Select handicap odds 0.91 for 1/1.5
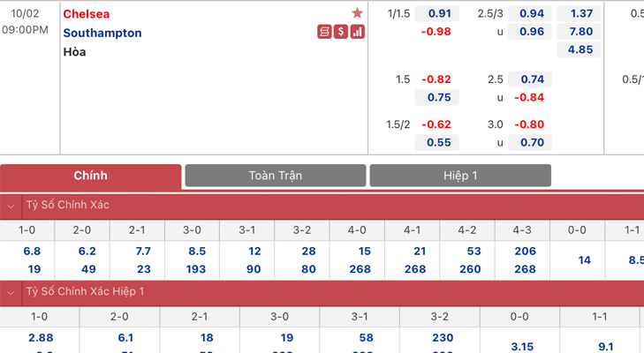 tap(437, 13)
